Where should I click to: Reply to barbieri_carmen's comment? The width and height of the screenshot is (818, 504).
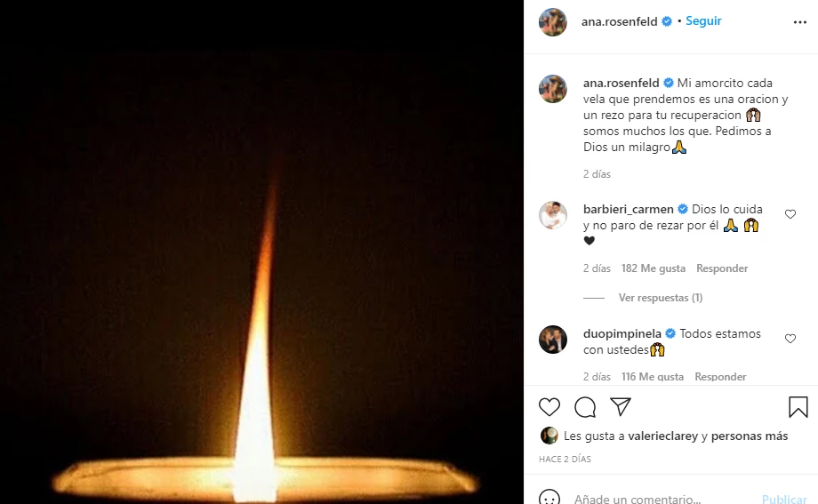click(x=722, y=268)
